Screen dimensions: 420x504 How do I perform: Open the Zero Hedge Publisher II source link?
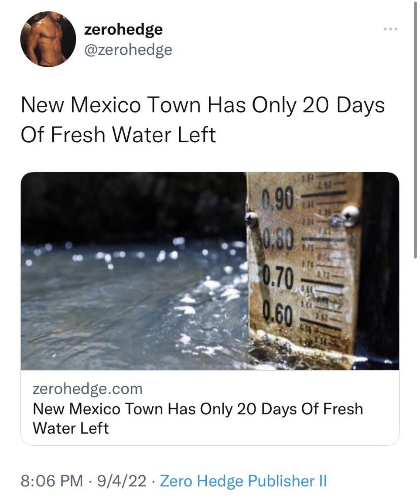(243, 480)
